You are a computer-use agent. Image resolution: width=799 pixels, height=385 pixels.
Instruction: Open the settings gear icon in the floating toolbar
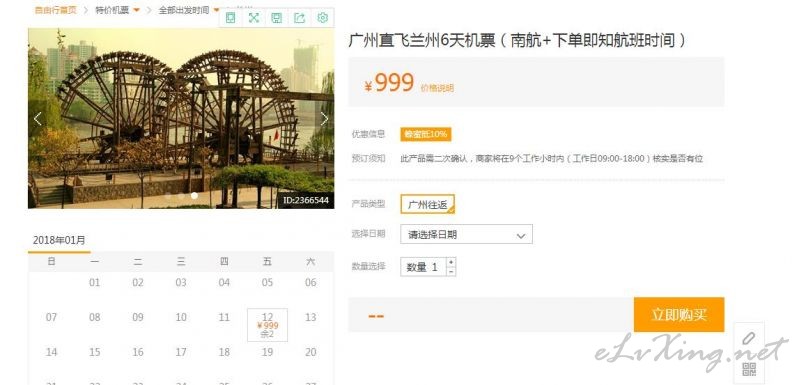coord(323,18)
